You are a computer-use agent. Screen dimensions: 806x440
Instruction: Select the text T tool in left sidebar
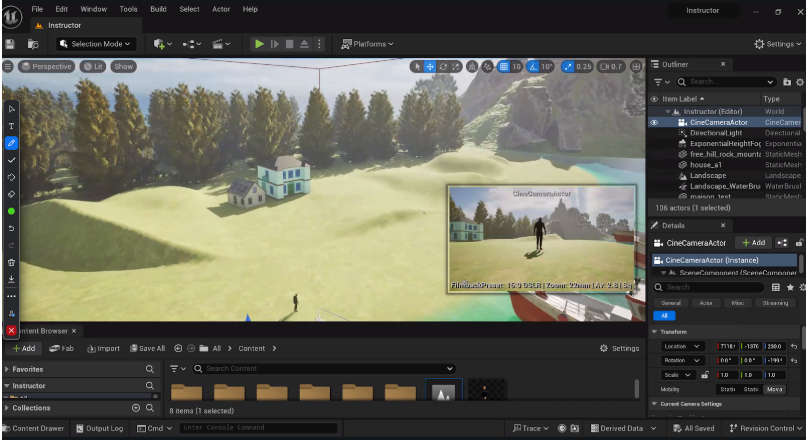click(x=11, y=126)
